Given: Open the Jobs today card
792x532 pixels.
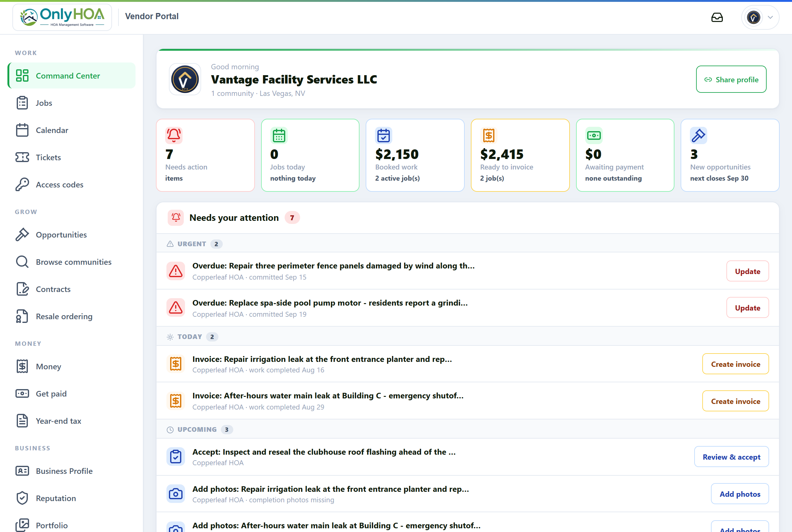Looking at the screenshot, I should pos(310,155).
